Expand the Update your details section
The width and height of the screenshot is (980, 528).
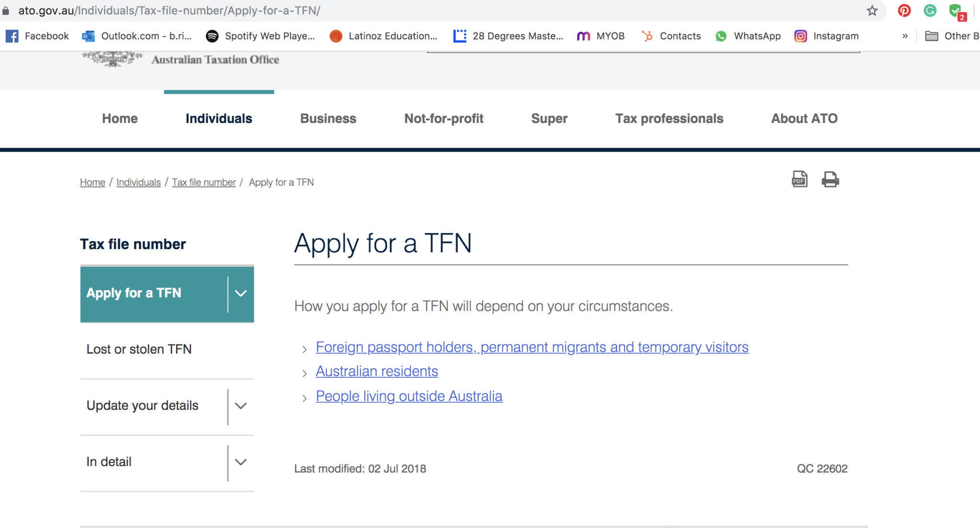tap(241, 407)
